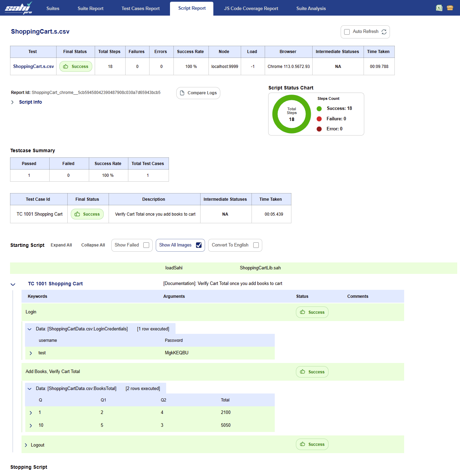Viewport: 460px width, 476px height.
Task: Click the archive box icon in the header
Action: 450,8
